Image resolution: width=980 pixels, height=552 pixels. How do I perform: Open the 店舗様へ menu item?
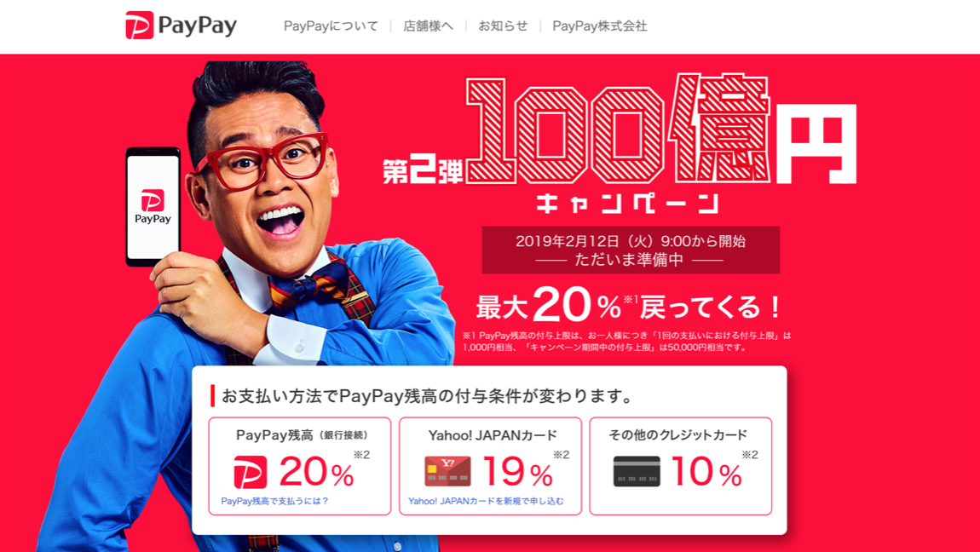coord(428,26)
